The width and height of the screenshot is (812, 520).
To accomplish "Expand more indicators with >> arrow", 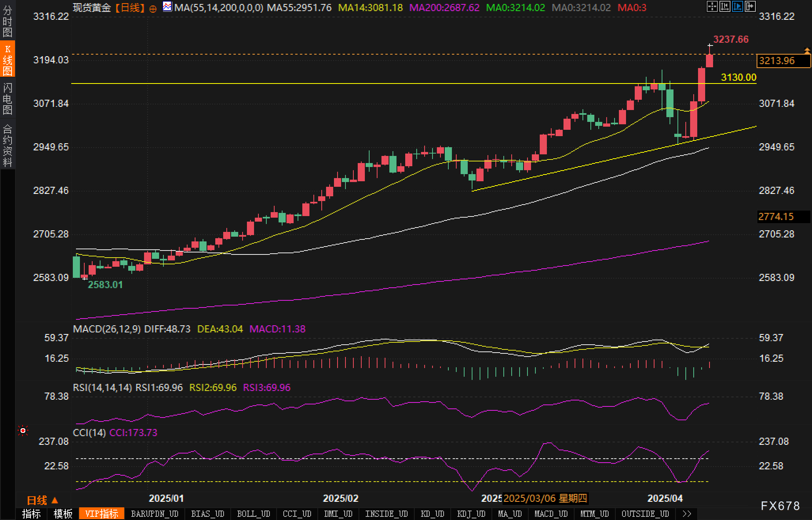I will point(687,514).
